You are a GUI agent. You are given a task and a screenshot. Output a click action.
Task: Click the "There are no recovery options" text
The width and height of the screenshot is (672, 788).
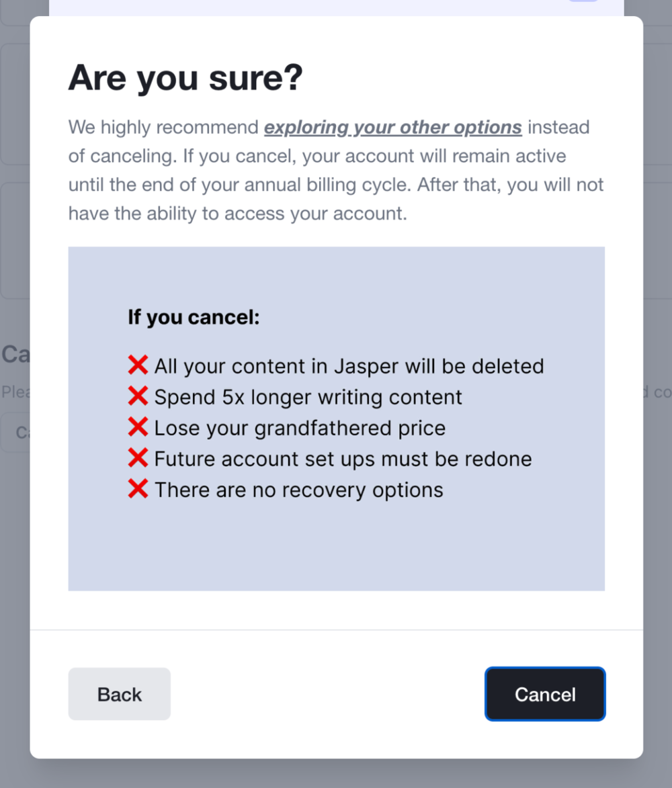click(x=298, y=490)
